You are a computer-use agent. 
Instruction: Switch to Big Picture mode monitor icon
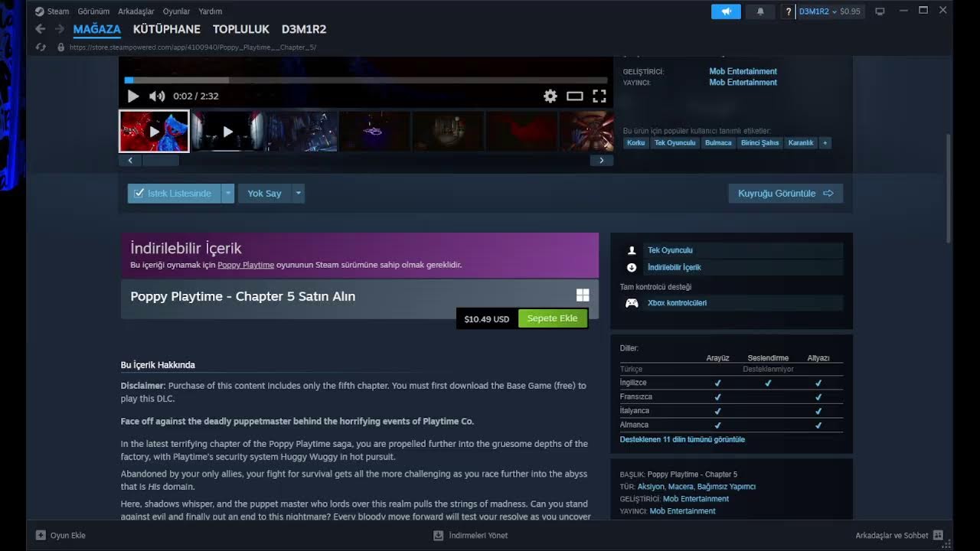tap(880, 11)
